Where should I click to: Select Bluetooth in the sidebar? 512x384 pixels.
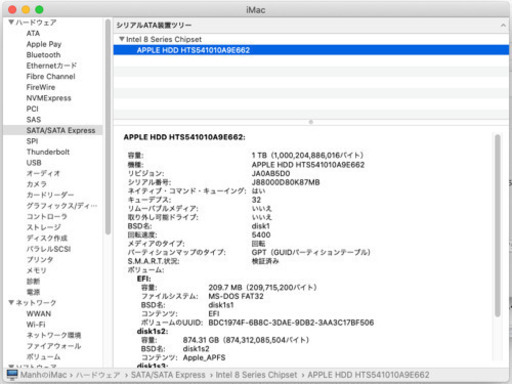(43, 55)
